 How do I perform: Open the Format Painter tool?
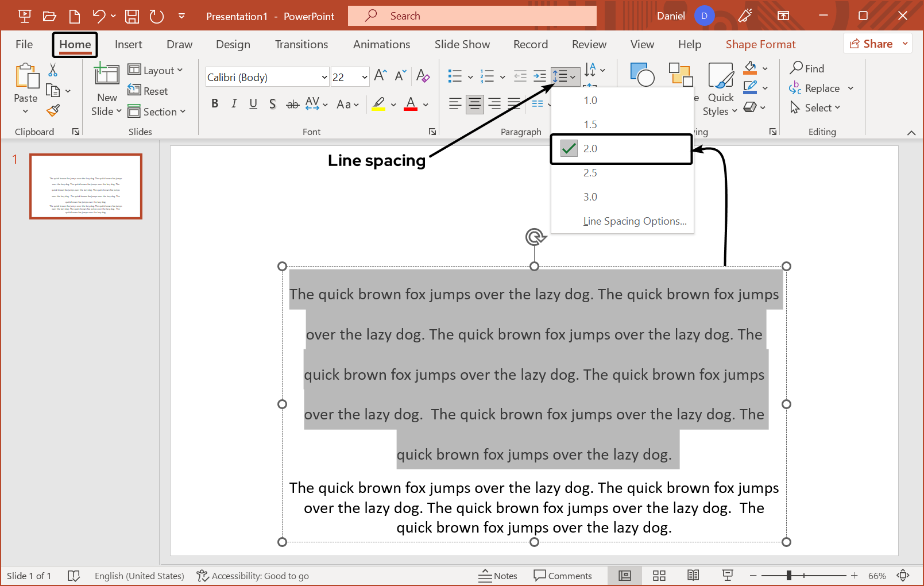[53, 109]
